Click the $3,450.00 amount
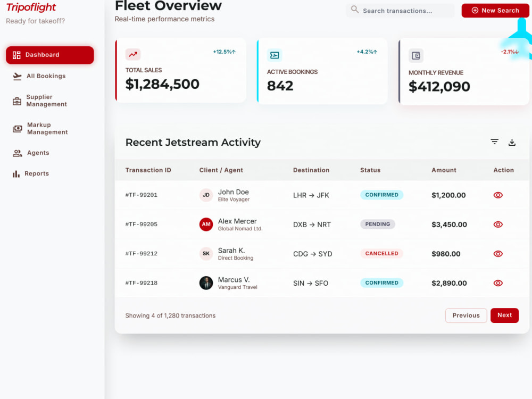The height and width of the screenshot is (399, 532). pyautogui.click(x=449, y=225)
